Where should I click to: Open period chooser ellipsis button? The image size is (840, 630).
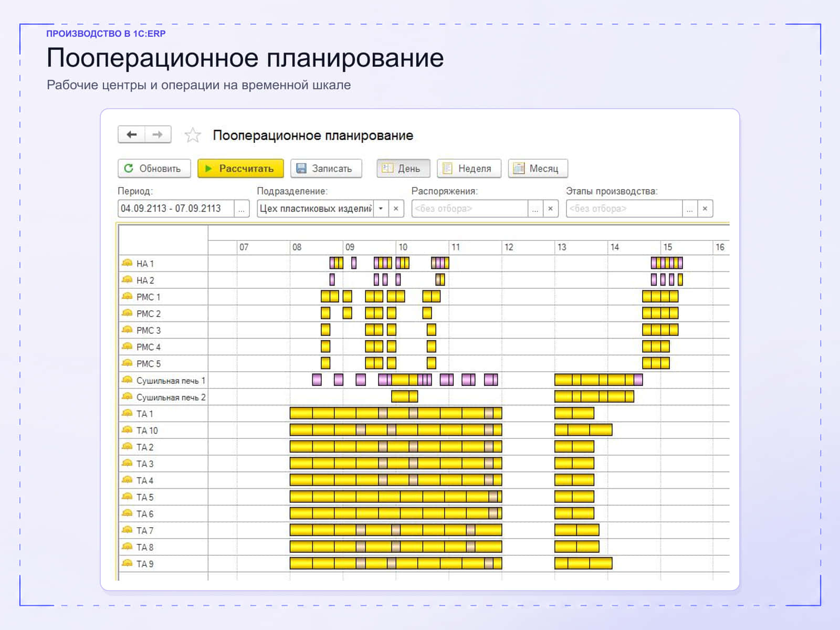coord(241,208)
